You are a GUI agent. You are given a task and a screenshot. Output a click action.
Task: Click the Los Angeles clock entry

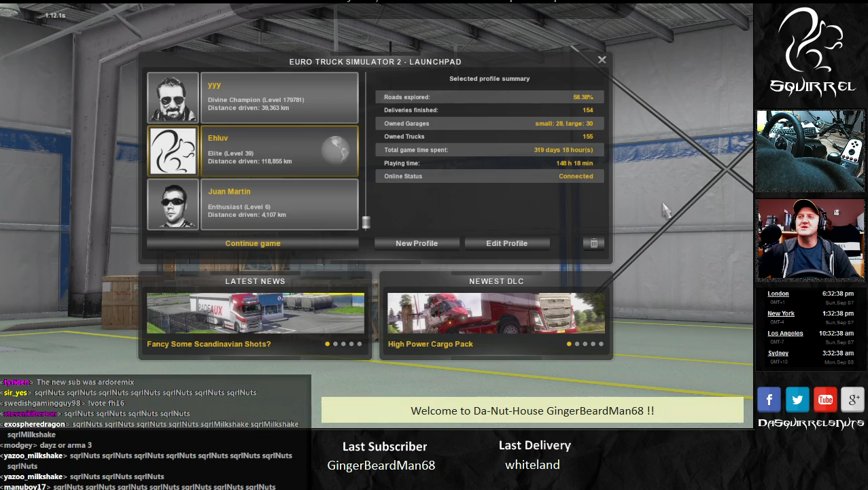[810, 337]
